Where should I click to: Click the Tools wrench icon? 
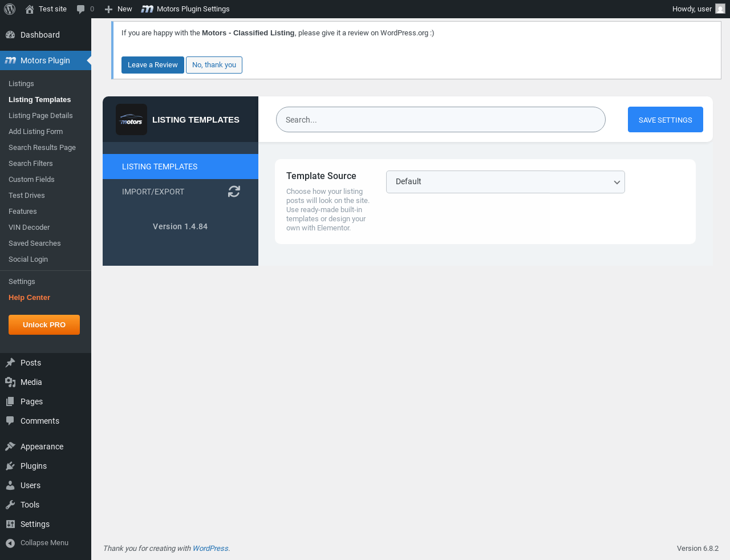(x=10, y=505)
